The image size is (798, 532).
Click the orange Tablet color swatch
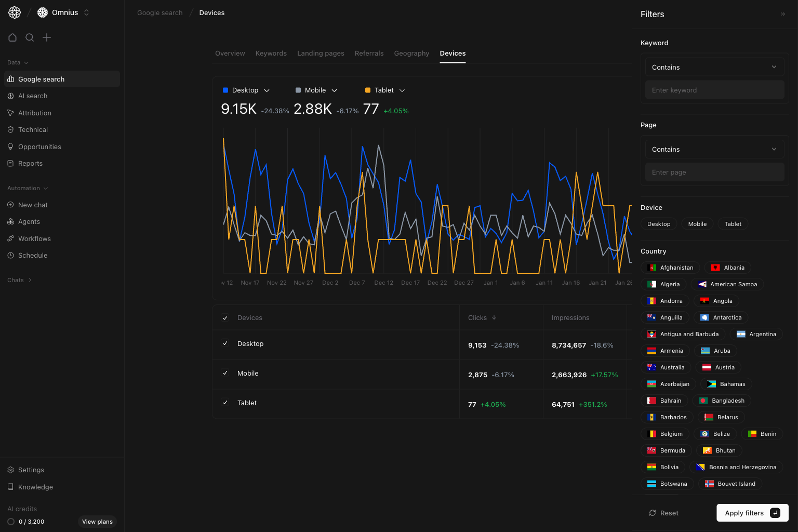(368, 90)
